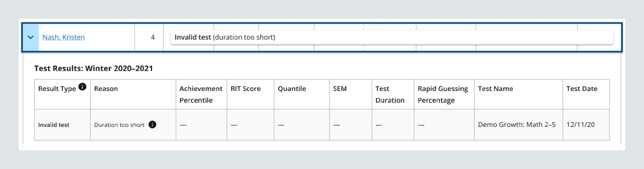Click the Quantile column header
This screenshot has width=644, height=169.
tap(292, 89)
